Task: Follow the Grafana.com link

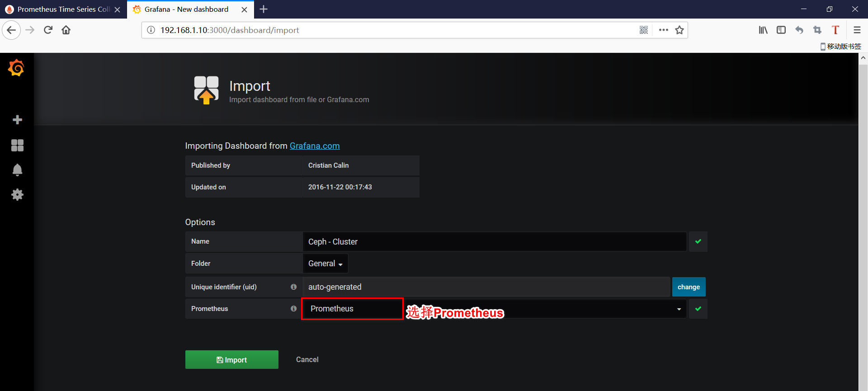Action: coord(315,146)
